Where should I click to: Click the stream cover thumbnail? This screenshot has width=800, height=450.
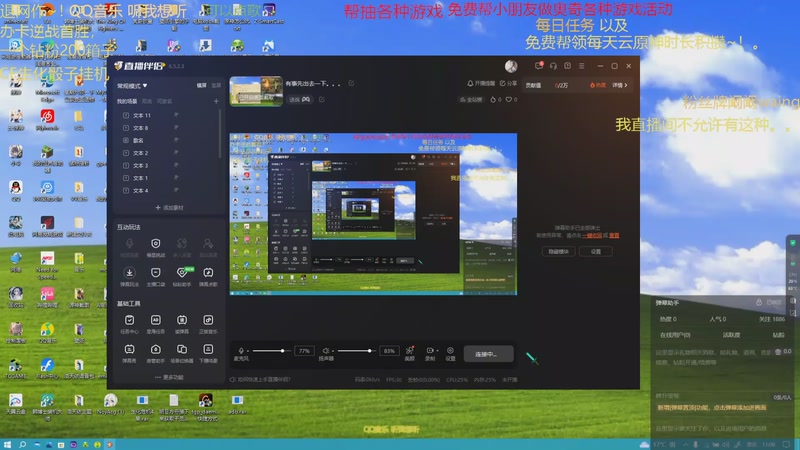pyautogui.click(x=256, y=91)
